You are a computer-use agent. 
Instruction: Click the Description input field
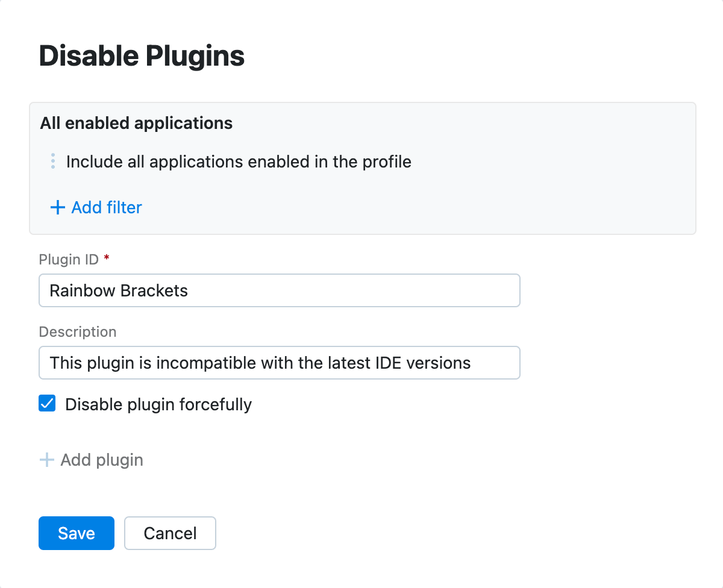279,363
